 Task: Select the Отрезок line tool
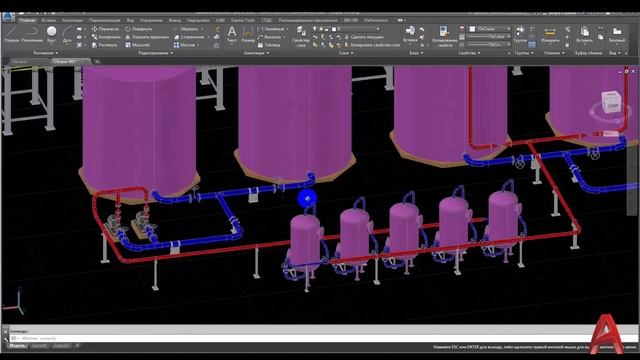click(x=11, y=34)
